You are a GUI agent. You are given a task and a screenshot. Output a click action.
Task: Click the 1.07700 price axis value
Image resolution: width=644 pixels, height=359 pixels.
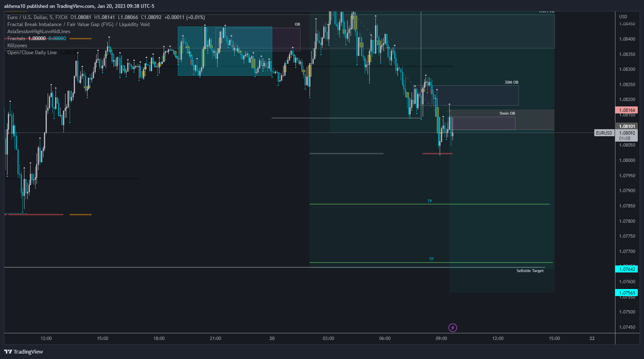[627, 251]
